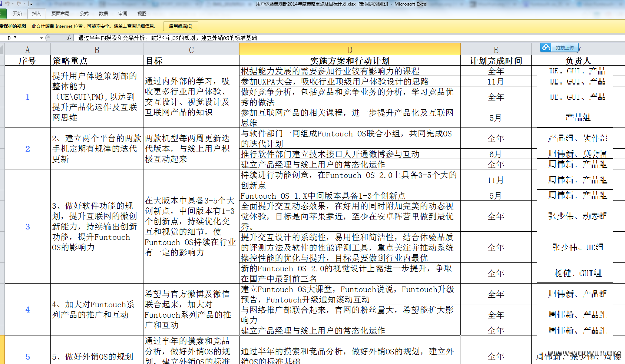Screen dimensions: 625x364
Task: Click the cell 通过内外部的学习，吸收更多行业用户体验
Action: 191,97
